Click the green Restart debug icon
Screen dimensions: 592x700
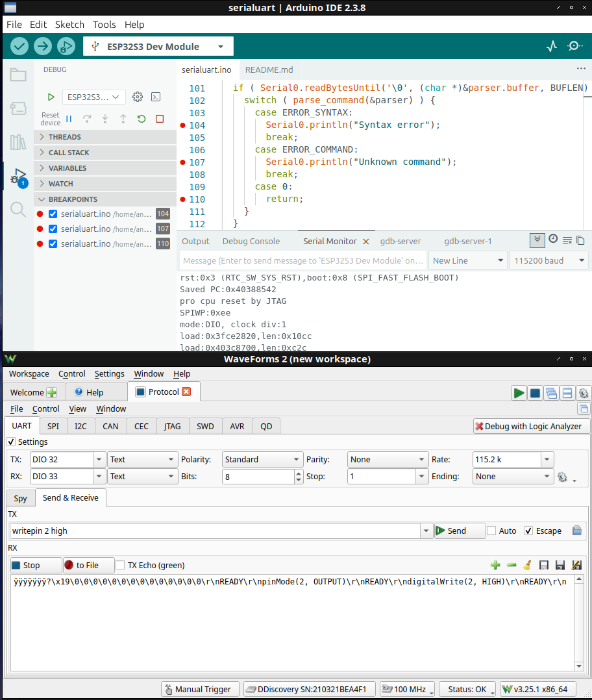(142, 119)
